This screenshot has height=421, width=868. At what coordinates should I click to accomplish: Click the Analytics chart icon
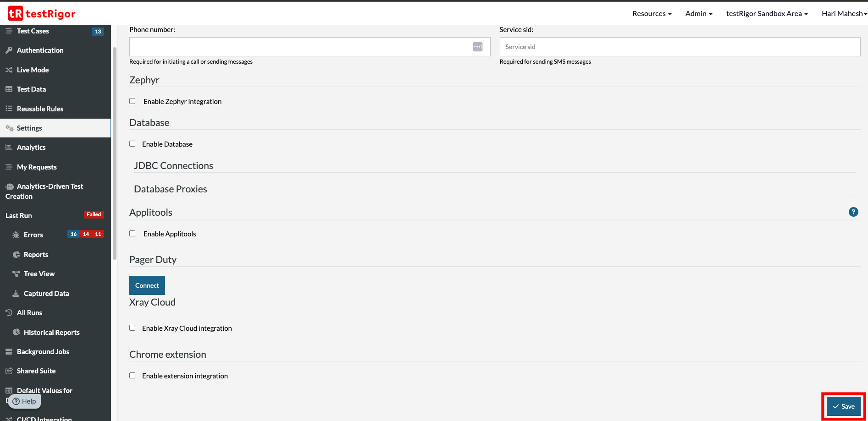tap(9, 147)
